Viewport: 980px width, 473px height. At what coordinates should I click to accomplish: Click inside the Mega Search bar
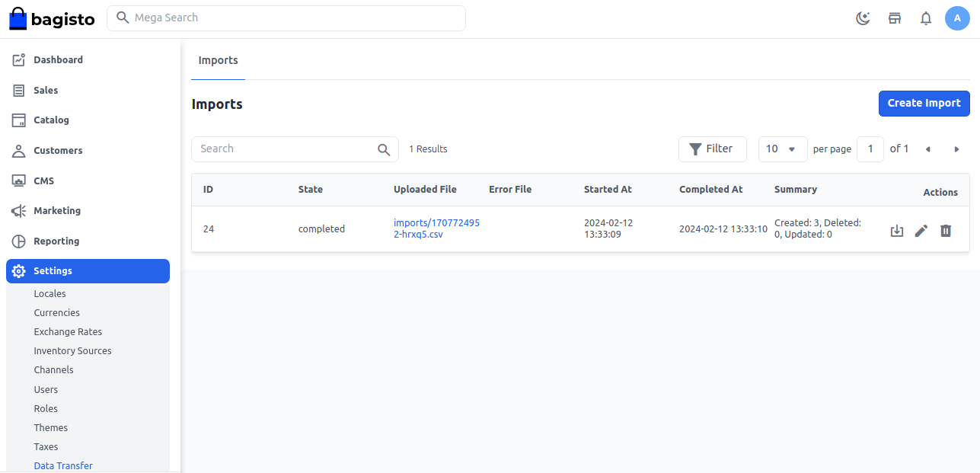[286, 18]
